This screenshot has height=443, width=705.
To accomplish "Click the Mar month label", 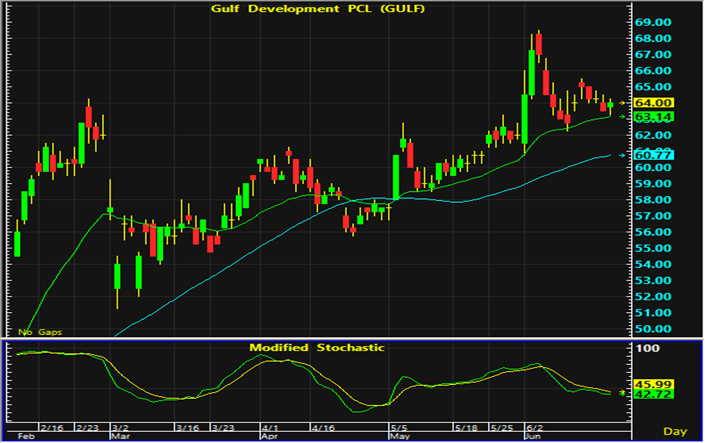I will coord(120,436).
